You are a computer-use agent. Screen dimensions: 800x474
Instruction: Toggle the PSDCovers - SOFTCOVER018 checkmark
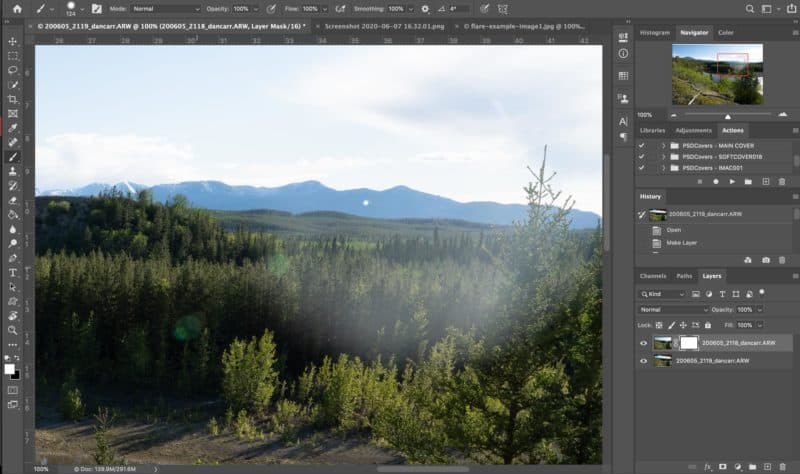[x=641, y=157]
